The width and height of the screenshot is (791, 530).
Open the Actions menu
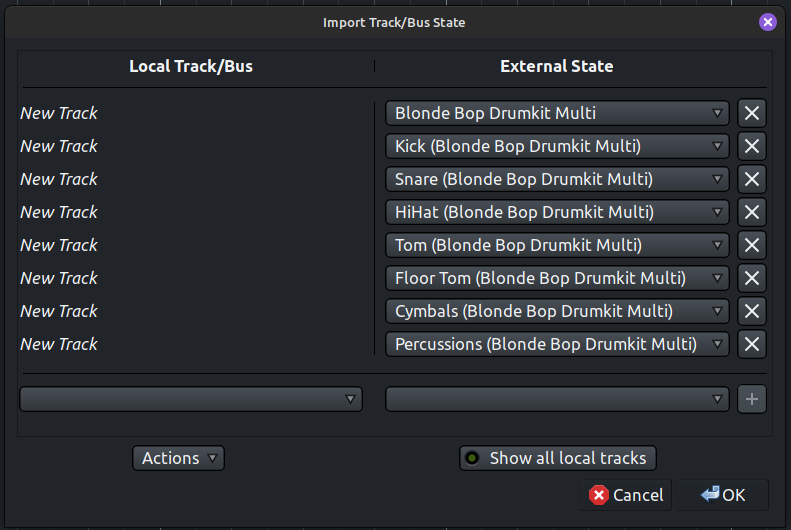coord(178,458)
